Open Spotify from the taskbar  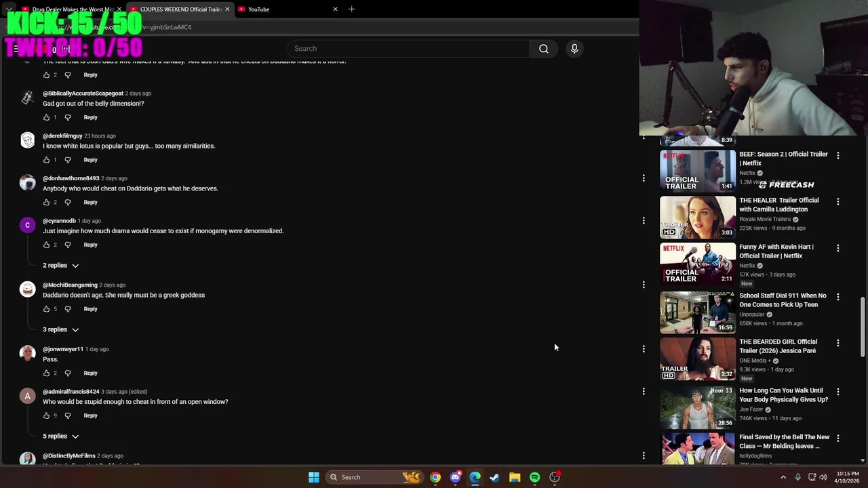534,477
